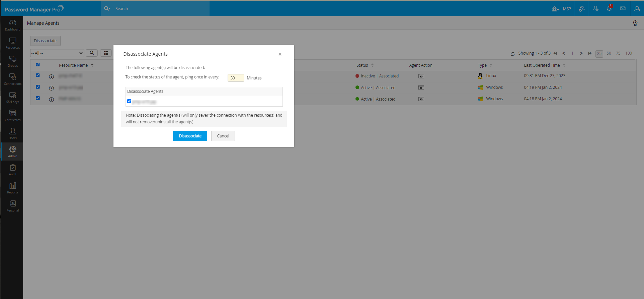Screen dimensions: 644x299
Task: Show 75 rows per page
Action: (x=618, y=53)
